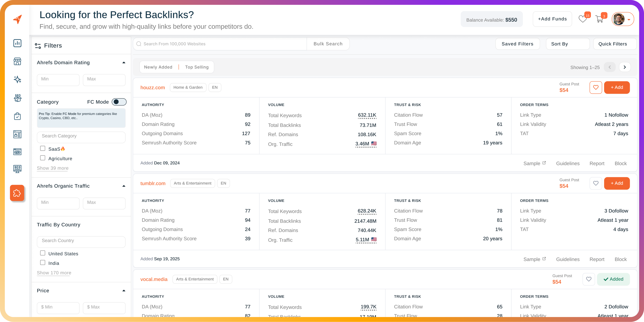Viewport: 644px width, 322px height.
Task: Click the Bulk Search button
Action: pyautogui.click(x=328, y=44)
